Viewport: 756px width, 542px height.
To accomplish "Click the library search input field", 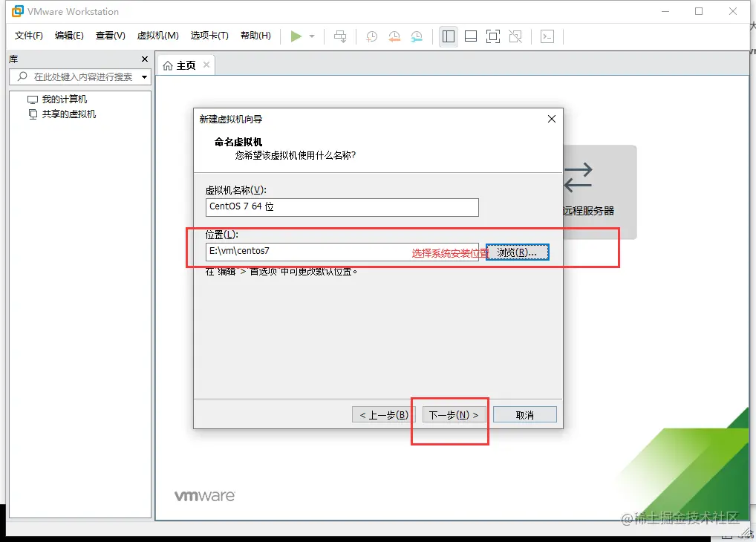I will click(80, 76).
